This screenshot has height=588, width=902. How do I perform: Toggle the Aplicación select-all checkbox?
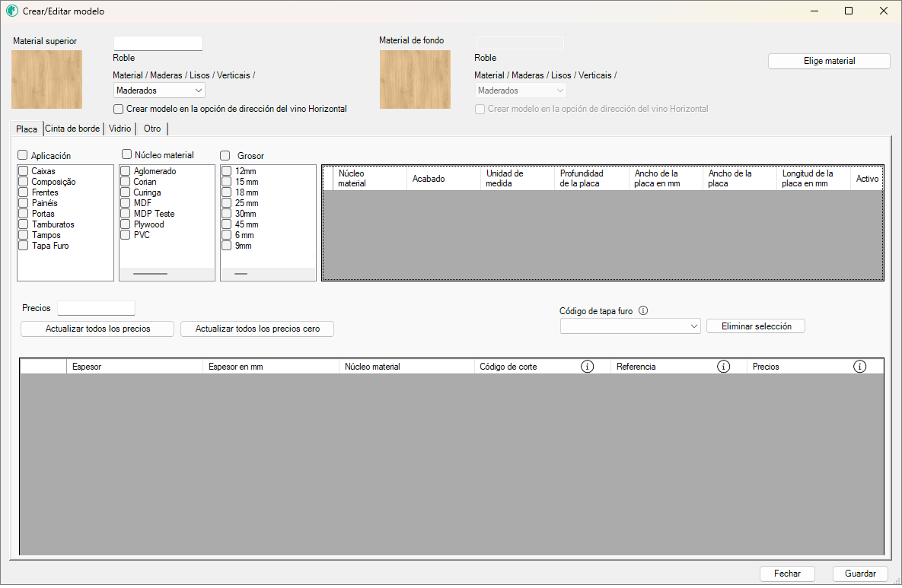point(23,155)
